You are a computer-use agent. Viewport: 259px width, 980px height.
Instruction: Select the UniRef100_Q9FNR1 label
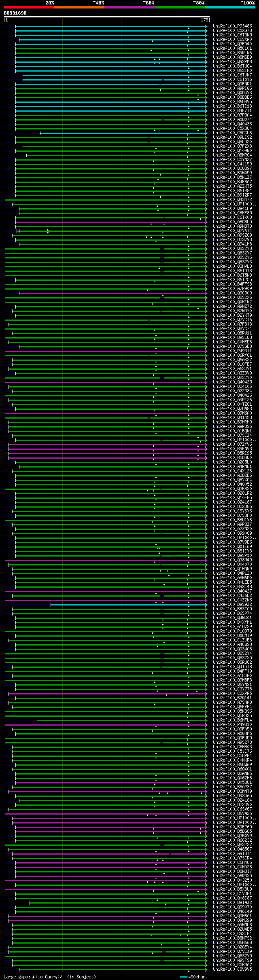232,84
